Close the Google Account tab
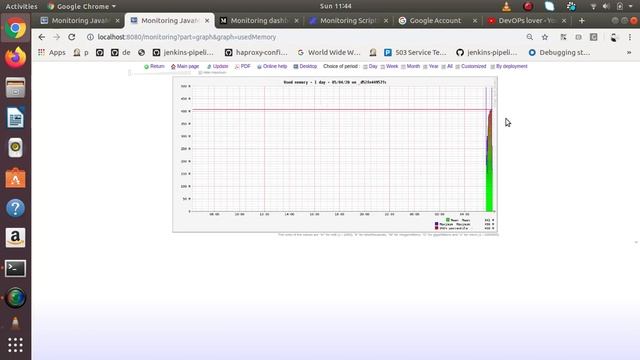This screenshot has width=640, height=360. 475,20
